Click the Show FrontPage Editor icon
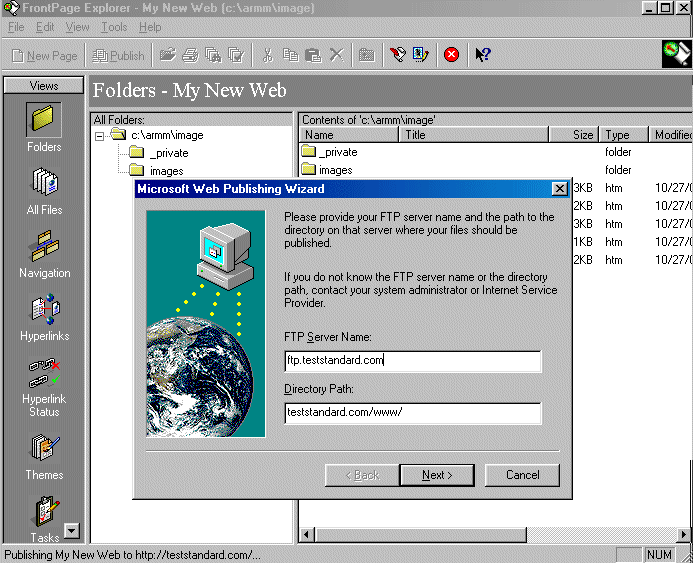The height and width of the screenshot is (563, 693). pos(397,55)
